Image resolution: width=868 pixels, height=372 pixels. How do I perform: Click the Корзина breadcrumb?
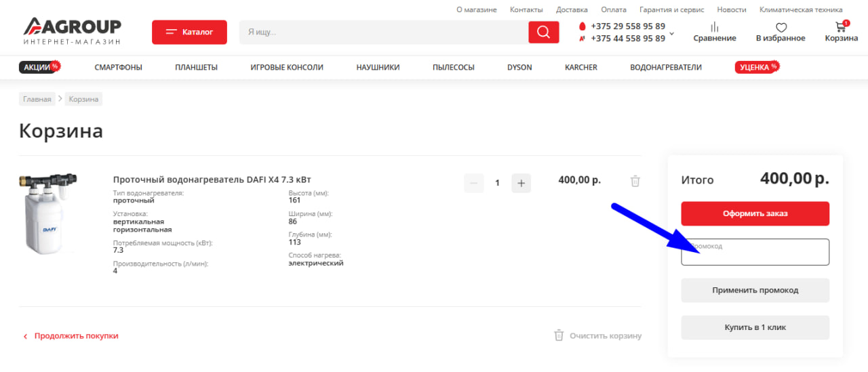(x=83, y=99)
